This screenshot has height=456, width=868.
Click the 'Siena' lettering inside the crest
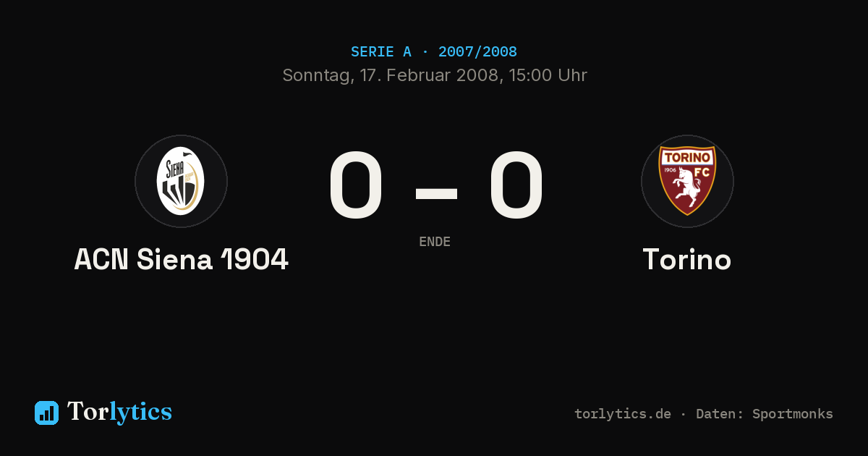pos(174,169)
